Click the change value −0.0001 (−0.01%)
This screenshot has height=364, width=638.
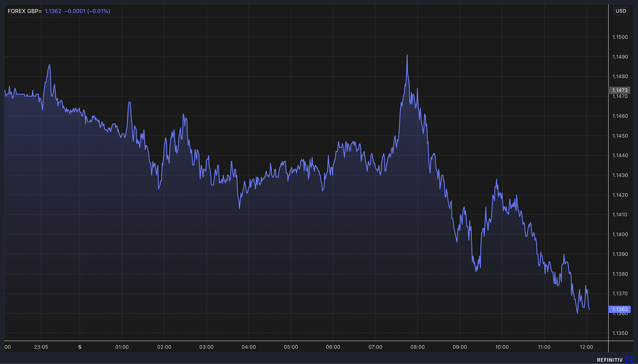87,11
